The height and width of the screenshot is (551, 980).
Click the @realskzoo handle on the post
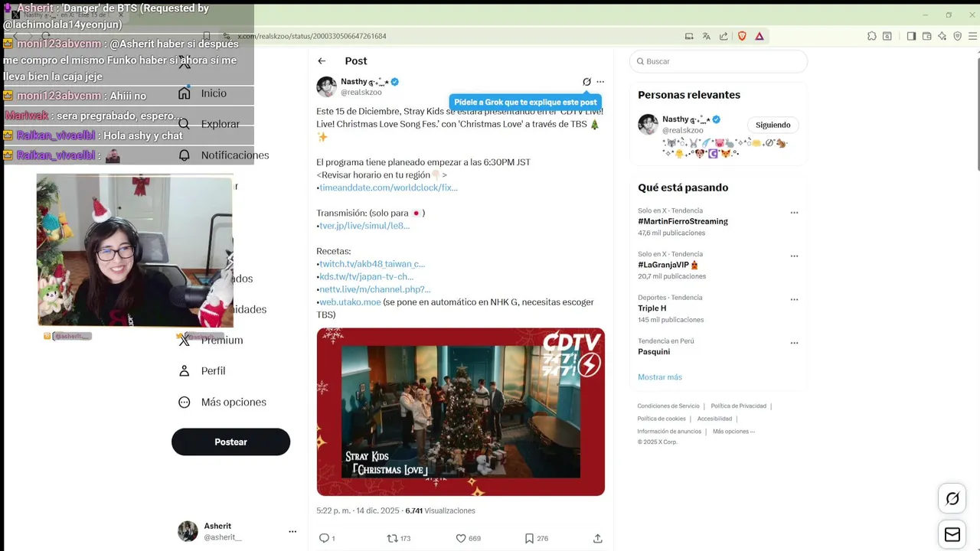[361, 93]
